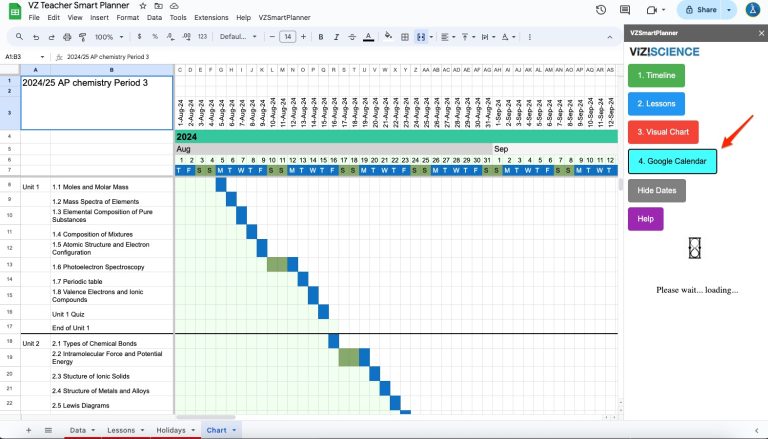Open version history clock icon
The width and height of the screenshot is (768, 439).
point(601,10)
